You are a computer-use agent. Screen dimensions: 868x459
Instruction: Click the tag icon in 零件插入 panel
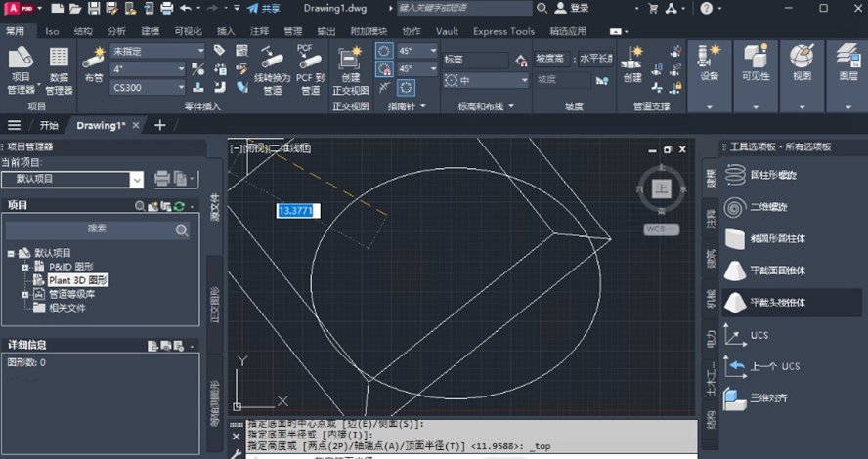(219, 51)
